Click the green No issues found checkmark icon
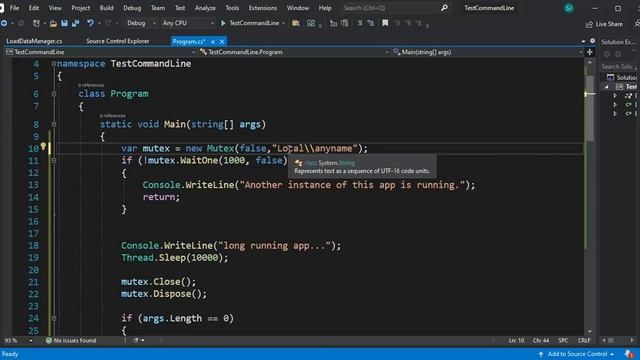The width and height of the screenshot is (640, 360). 49,340
